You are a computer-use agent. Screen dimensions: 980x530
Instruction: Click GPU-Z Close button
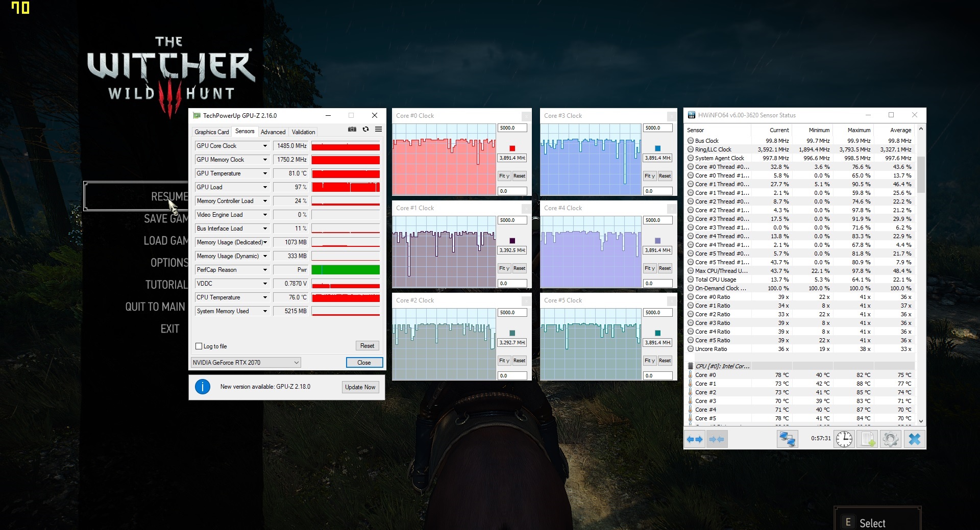tap(364, 363)
